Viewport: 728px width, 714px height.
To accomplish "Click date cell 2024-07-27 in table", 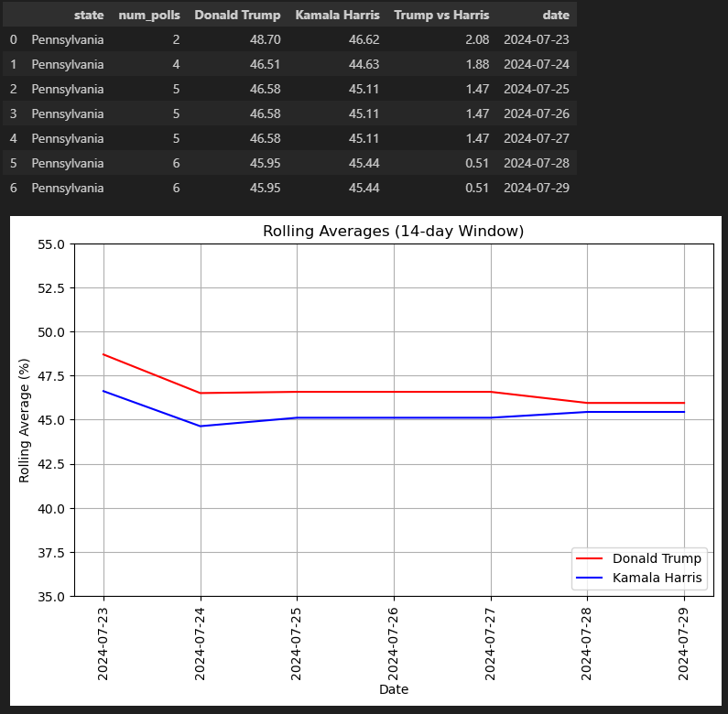I will (537, 138).
